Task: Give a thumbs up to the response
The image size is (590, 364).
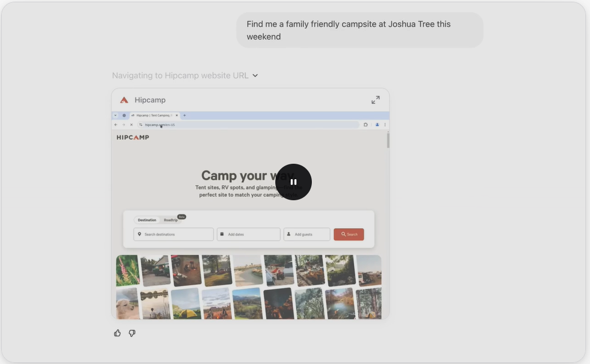Action: (118, 333)
